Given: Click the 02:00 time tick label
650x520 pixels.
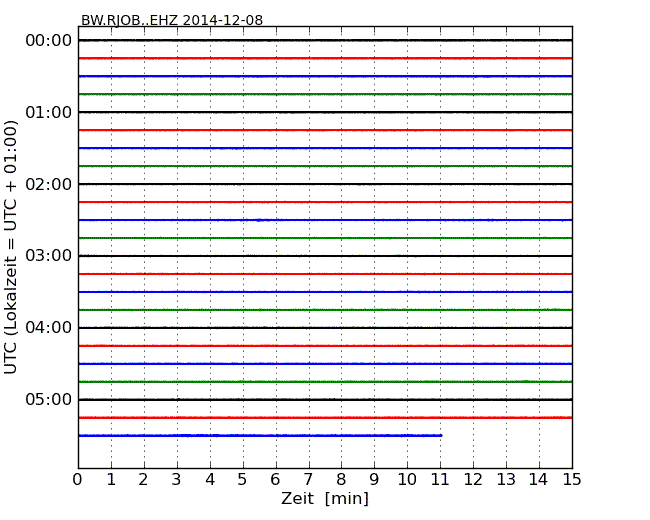Looking at the screenshot, I should 49,184.
